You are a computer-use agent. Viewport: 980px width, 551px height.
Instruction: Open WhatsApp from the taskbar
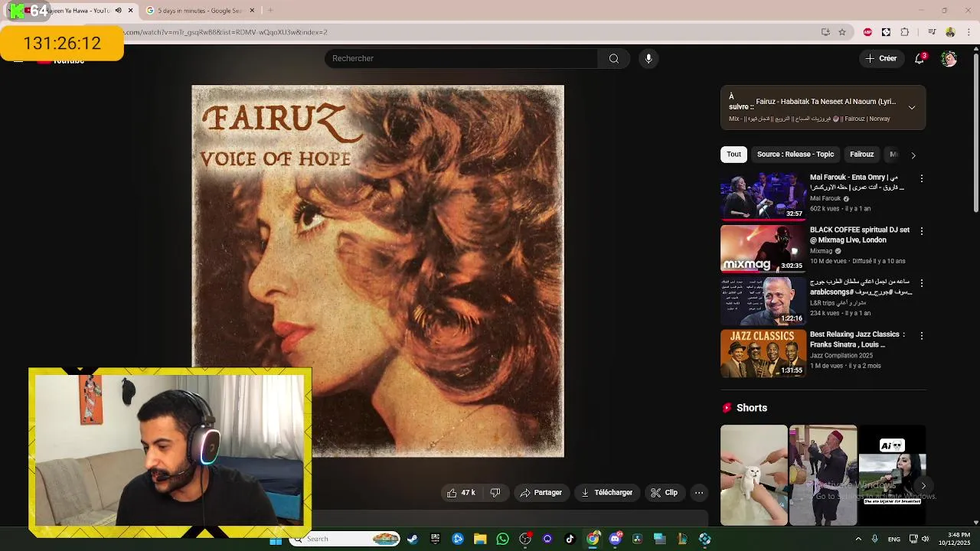[502, 540]
